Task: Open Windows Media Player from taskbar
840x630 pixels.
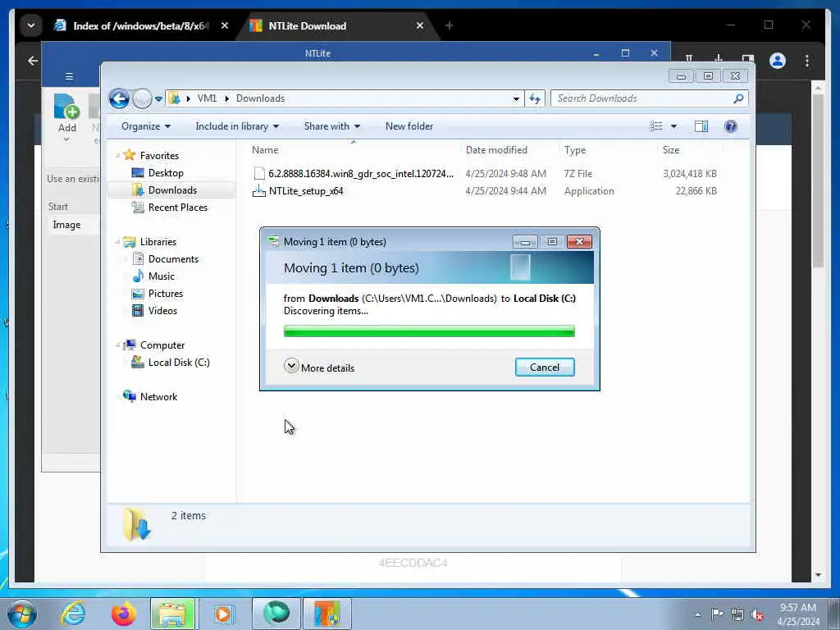Action: (223, 614)
